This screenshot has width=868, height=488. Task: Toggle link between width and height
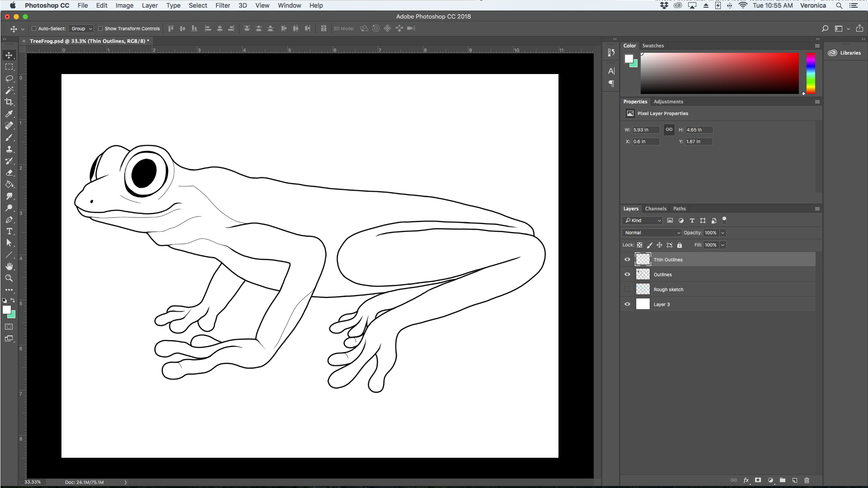click(669, 130)
